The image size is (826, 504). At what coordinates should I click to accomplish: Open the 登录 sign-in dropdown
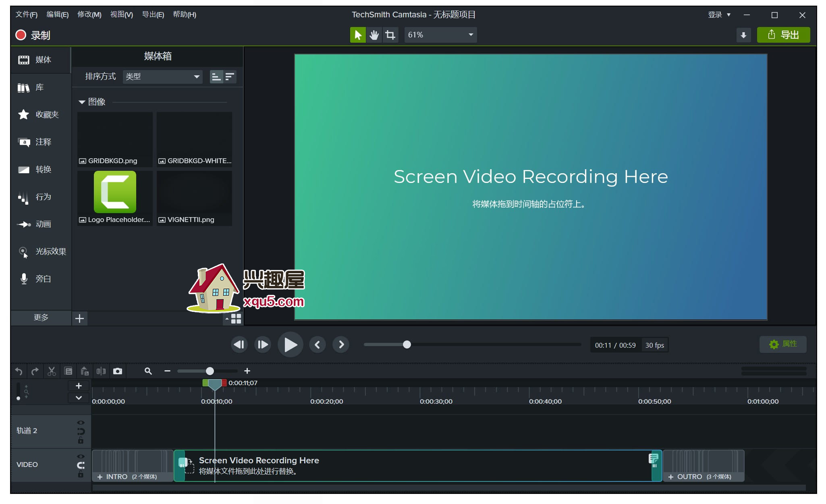pos(719,15)
